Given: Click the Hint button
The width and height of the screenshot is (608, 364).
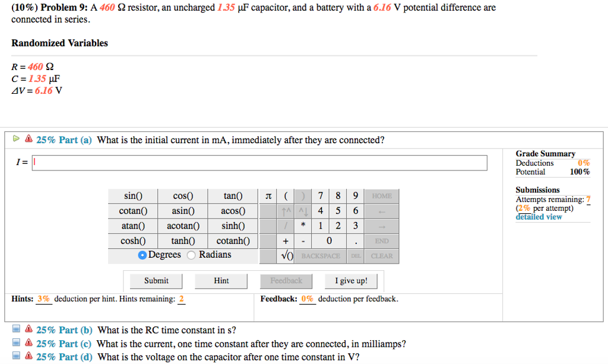Looking at the screenshot, I should coord(221,281).
